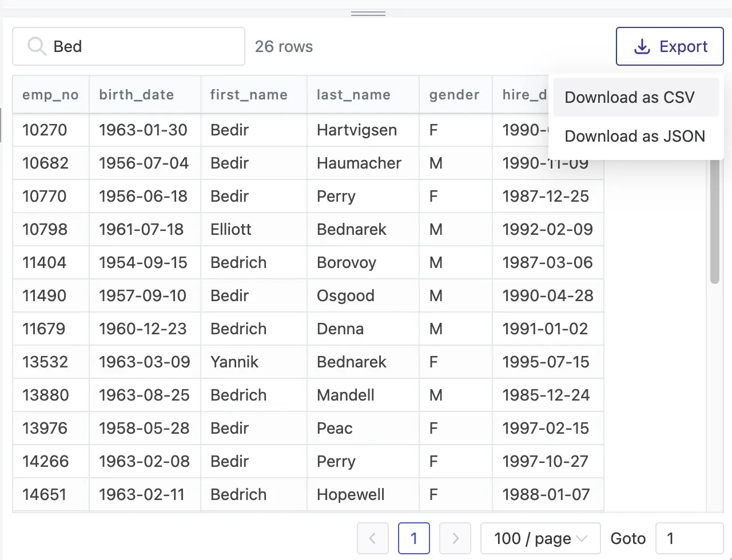Select cell with emp_no 13532
732x560 pixels.
51,362
